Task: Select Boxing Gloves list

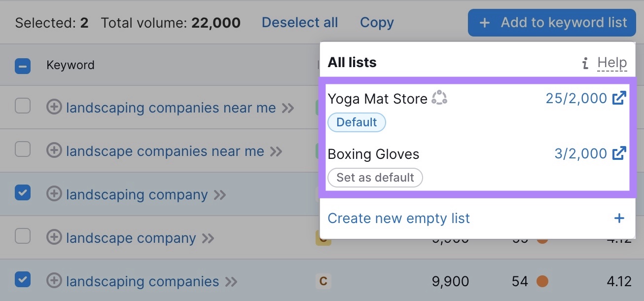Action: (x=373, y=154)
